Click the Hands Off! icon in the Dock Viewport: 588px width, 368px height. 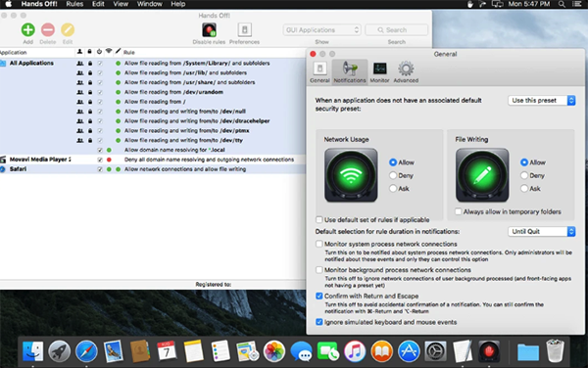(x=489, y=351)
